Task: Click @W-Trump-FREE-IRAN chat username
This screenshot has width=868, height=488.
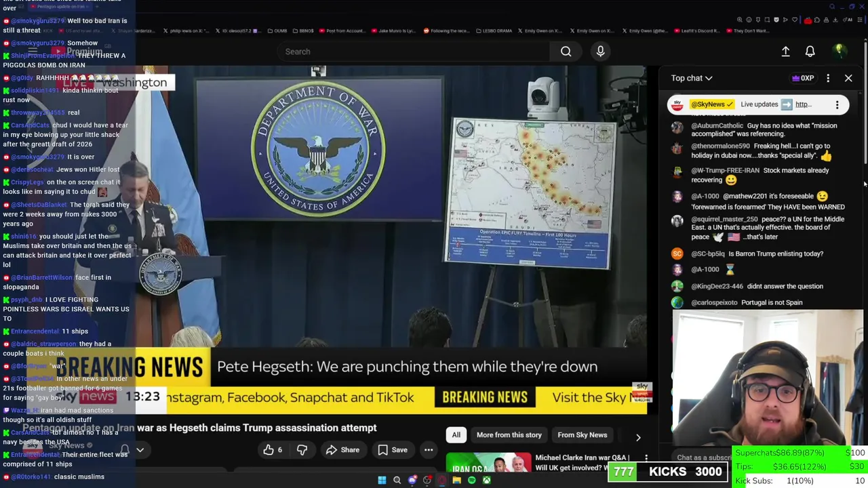Action: [x=726, y=171]
